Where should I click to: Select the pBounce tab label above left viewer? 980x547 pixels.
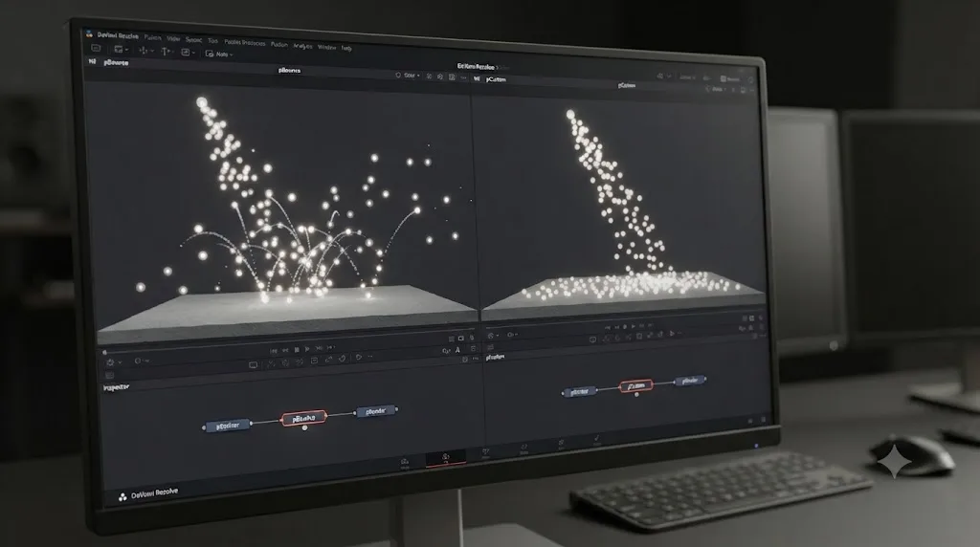289,71
